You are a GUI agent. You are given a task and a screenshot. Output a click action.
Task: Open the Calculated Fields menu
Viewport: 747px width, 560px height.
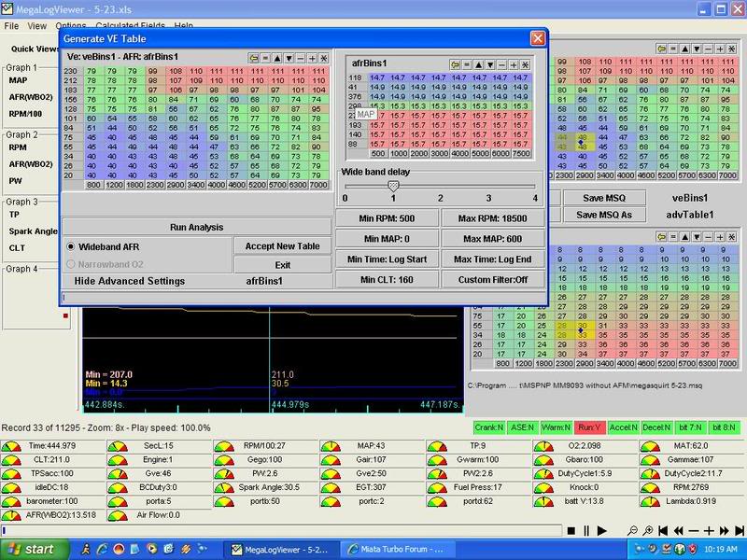[x=120, y=26]
